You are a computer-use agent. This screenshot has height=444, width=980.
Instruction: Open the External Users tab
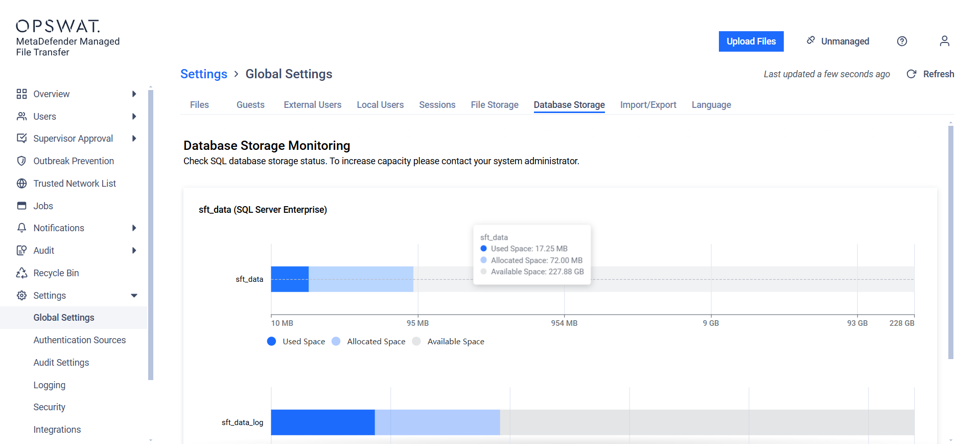(x=313, y=105)
